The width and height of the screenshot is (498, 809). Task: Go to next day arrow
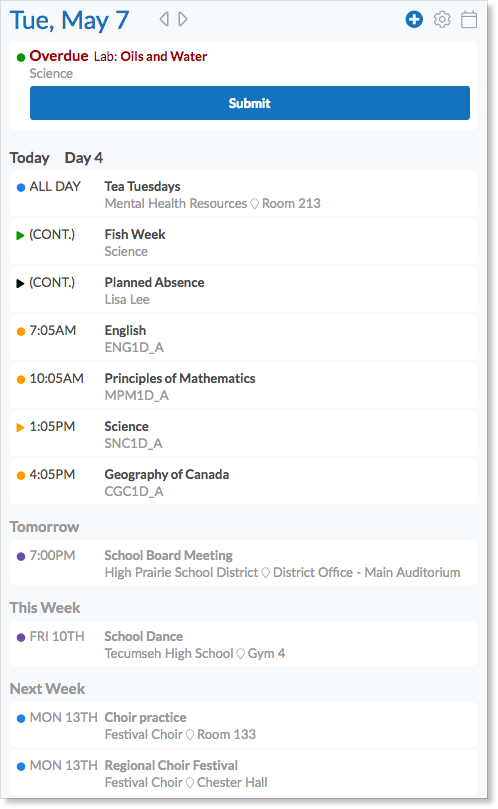pyautogui.click(x=183, y=19)
